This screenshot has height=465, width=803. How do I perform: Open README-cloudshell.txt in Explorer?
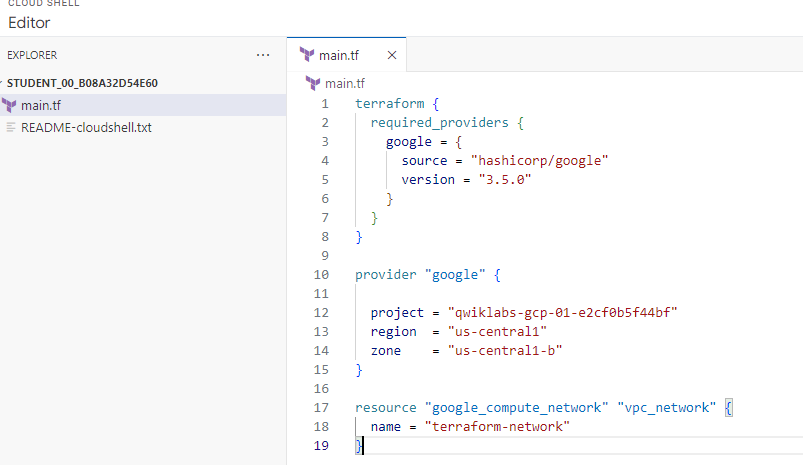click(143, 128)
